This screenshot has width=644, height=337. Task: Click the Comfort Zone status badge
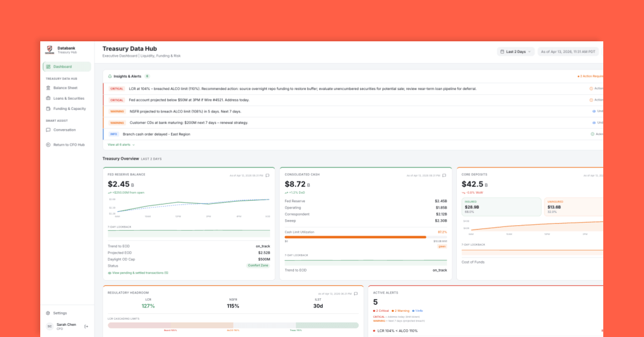click(258, 265)
